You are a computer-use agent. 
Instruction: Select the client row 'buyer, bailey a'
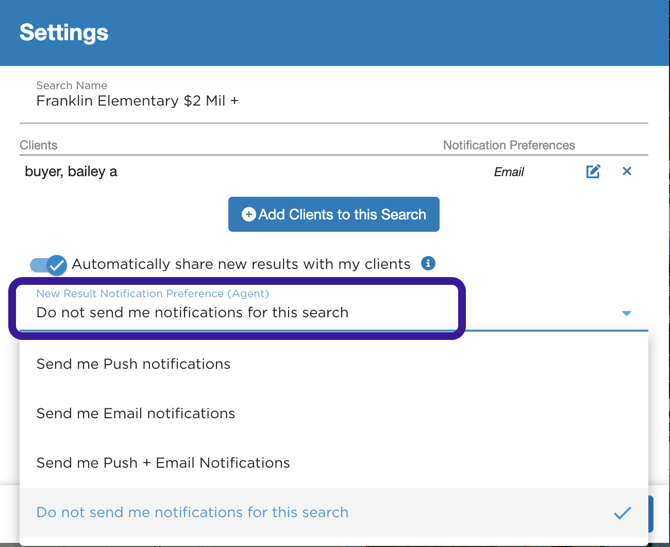click(x=71, y=171)
